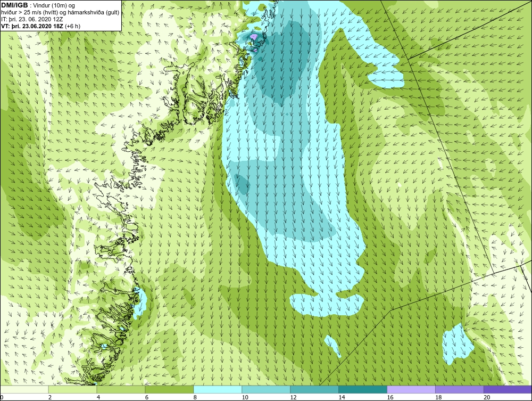Click the 4–6 m/s green legend swatch
Viewport: 532px width, 401px height.
[x=121, y=389]
